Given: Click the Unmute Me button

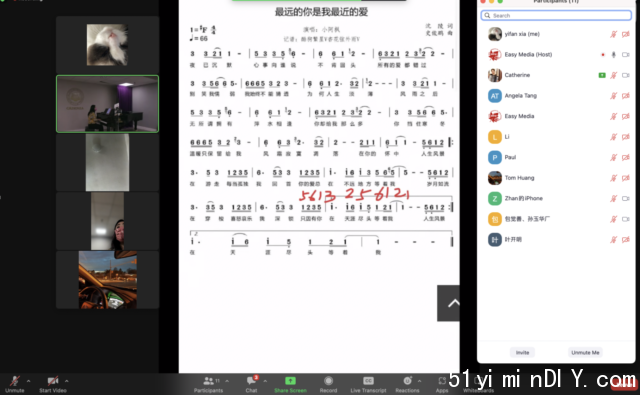Looking at the screenshot, I should (x=585, y=353).
